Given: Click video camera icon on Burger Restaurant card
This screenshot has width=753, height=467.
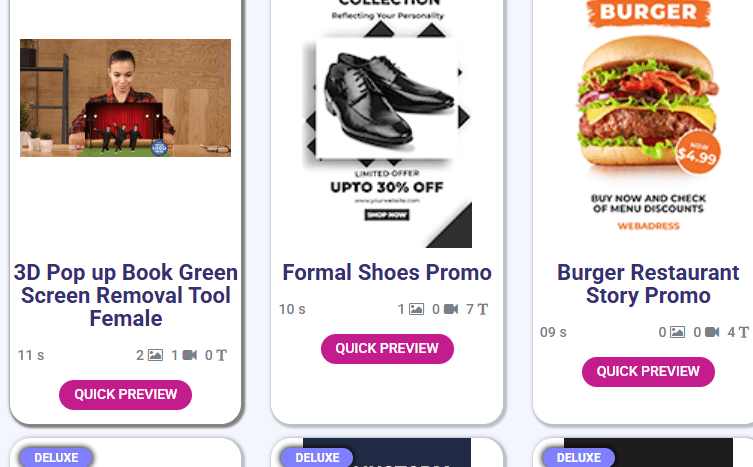Looking at the screenshot, I should (x=712, y=332).
